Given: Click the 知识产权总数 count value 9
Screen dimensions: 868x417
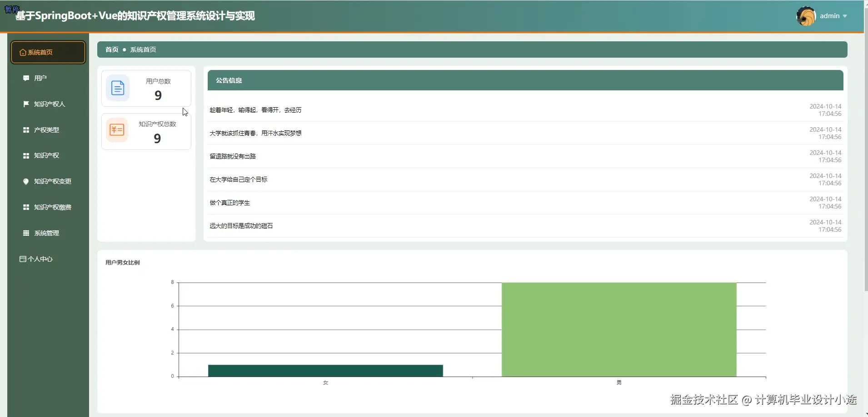Looking at the screenshot, I should (157, 139).
